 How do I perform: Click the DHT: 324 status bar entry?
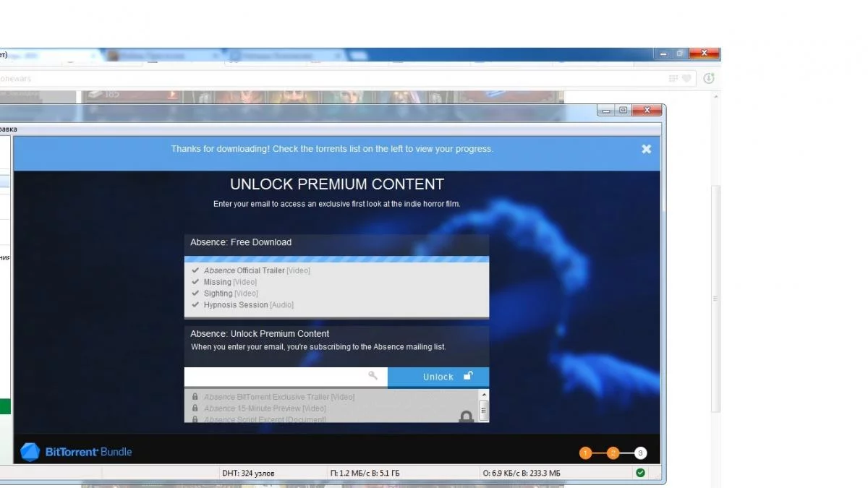pyautogui.click(x=248, y=474)
